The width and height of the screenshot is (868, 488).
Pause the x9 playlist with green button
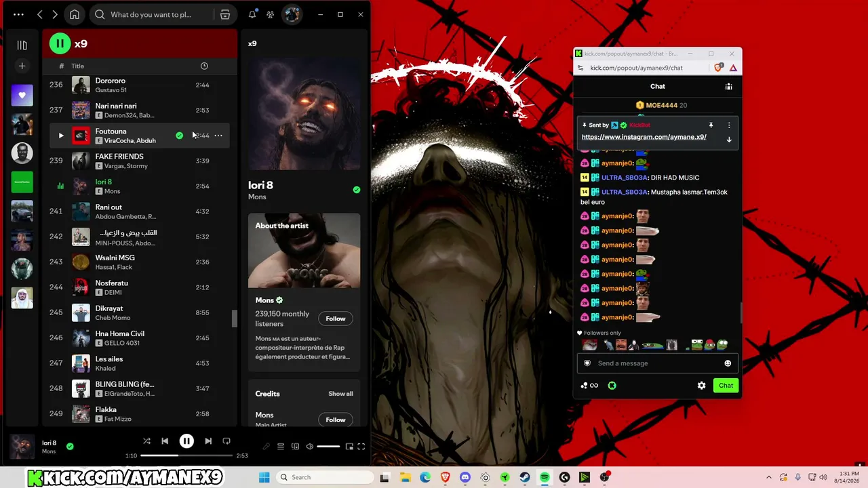pos(60,43)
